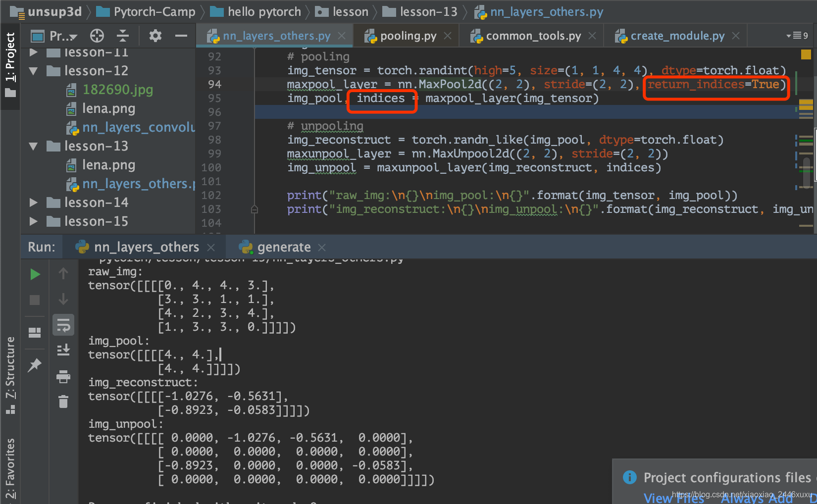Click the yellow inspection indicator square
Viewport: 817px width, 504px height.
pos(806,54)
